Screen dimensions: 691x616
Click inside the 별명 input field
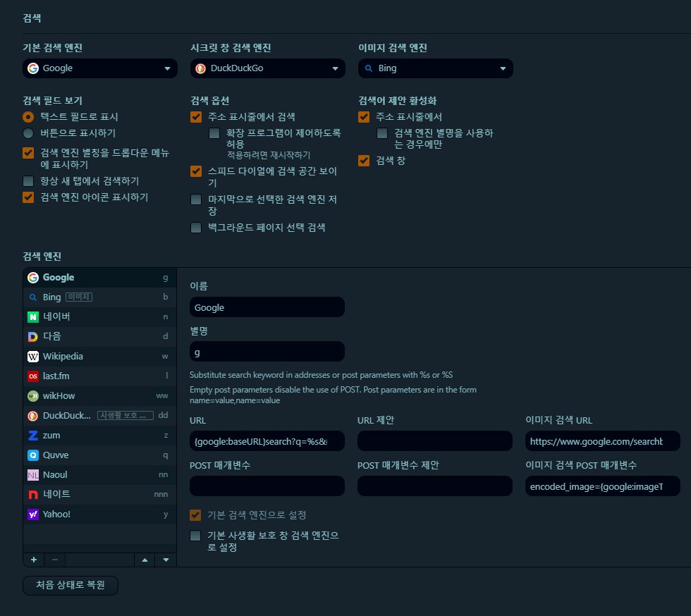[x=267, y=350]
